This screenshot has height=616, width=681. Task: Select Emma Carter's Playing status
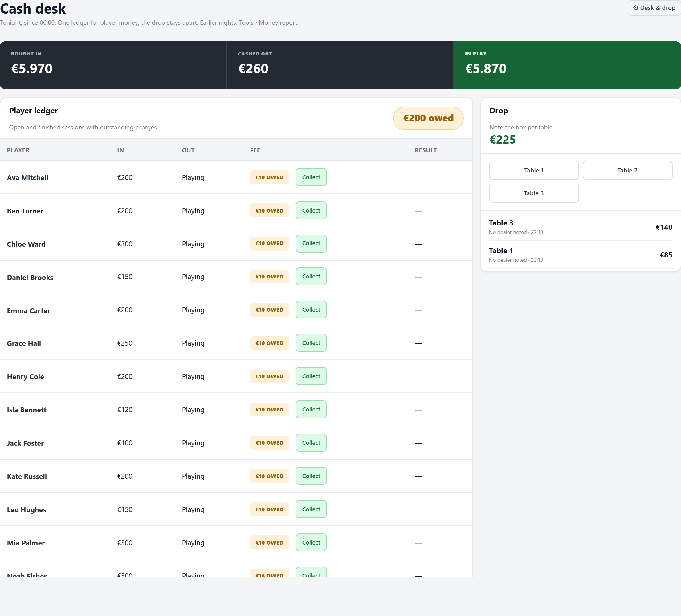tap(193, 310)
